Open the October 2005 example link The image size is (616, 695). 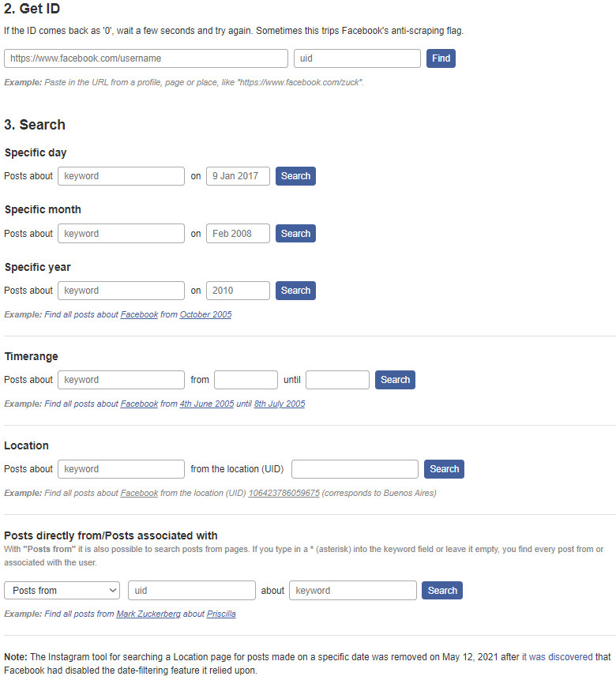coord(205,314)
